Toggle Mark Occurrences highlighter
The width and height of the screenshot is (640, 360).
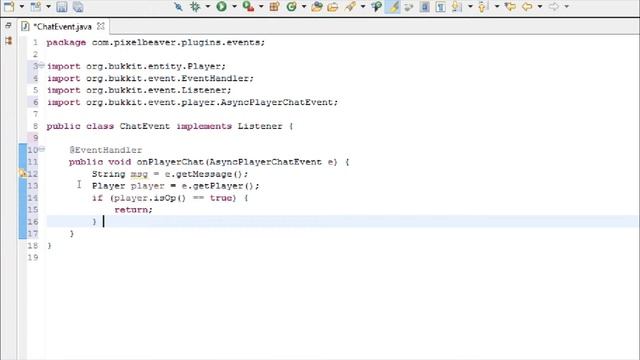coord(393,7)
